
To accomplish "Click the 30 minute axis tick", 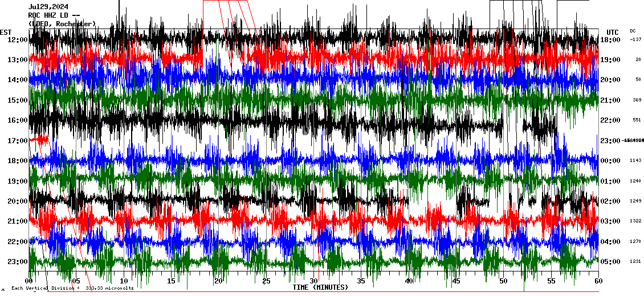I will (313, 281).
